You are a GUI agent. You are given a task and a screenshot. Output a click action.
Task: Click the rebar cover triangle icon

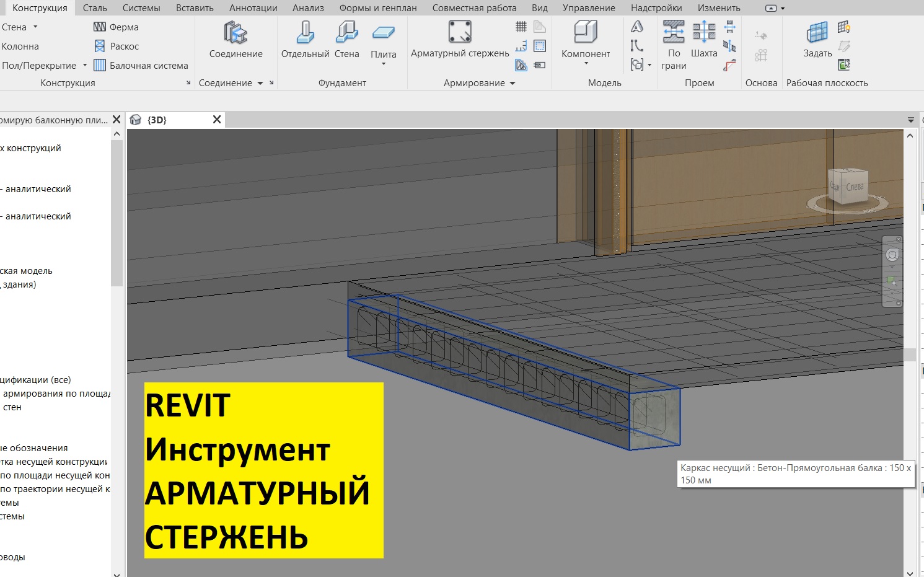point(521,65)
